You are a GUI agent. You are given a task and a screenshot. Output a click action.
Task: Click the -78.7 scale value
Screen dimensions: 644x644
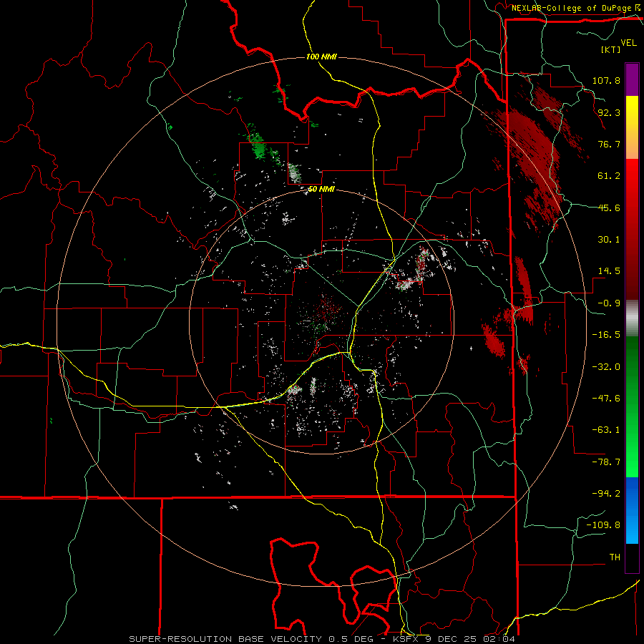pos(606,462)
